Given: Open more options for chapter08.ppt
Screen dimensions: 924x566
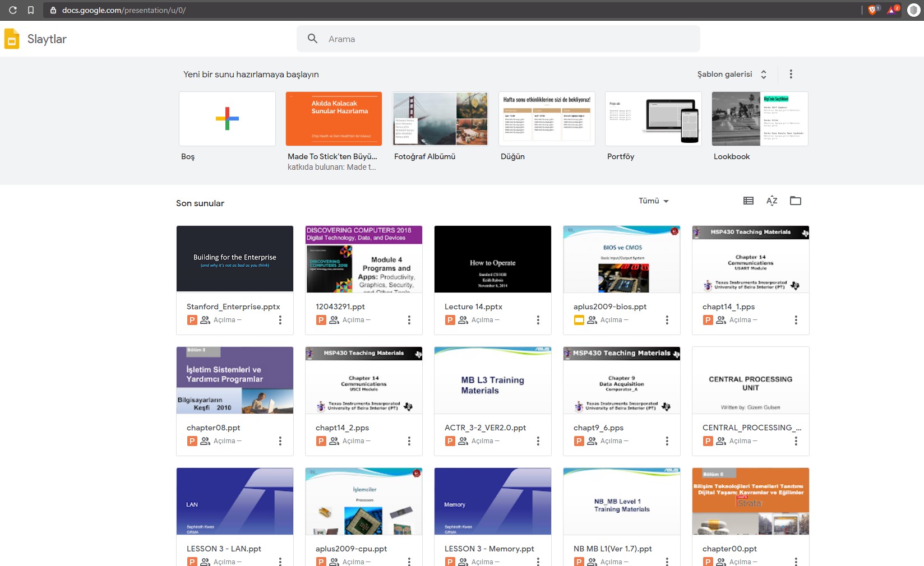Looking at the screenshot, I should coord(280,441).
